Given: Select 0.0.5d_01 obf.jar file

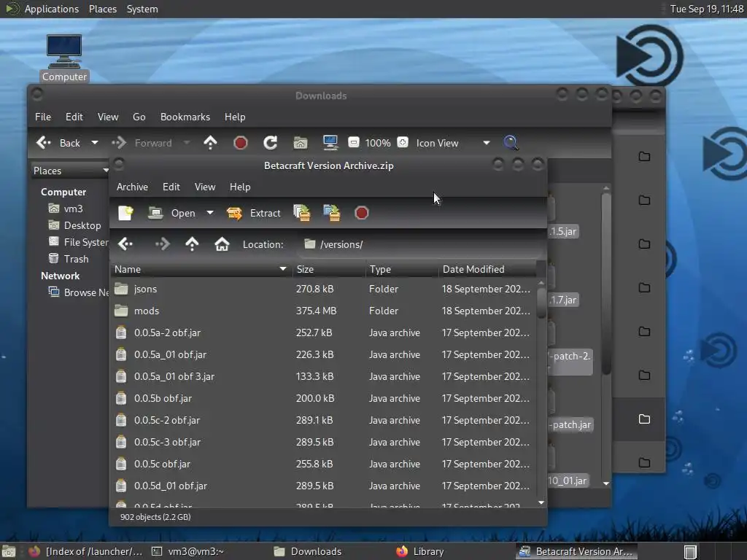Looking at the screenshot, I should pyautogui.click(x=323, y=486).
